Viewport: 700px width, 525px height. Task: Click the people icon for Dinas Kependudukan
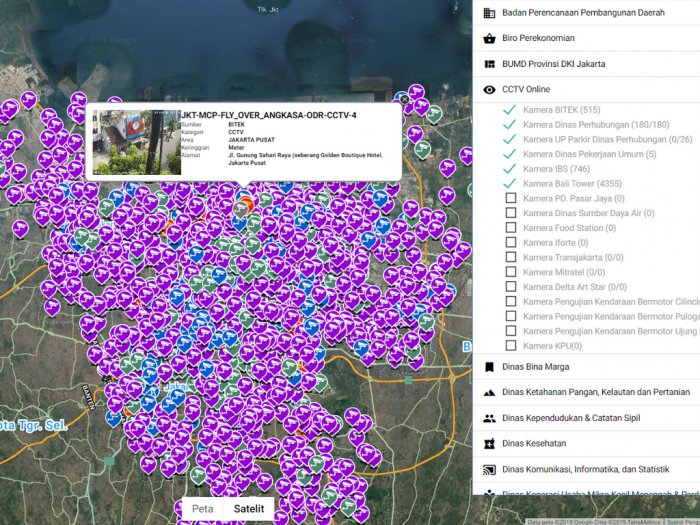[489, 418]
